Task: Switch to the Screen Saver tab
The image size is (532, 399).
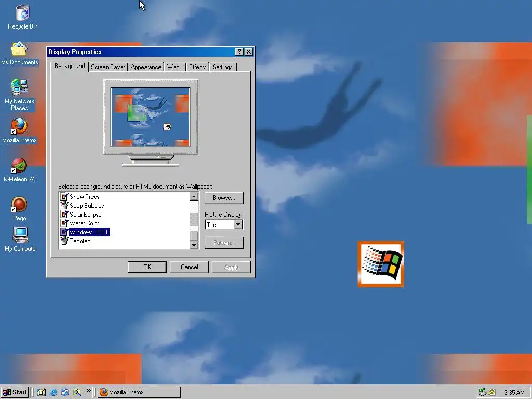Action: (x=108, y=67)
